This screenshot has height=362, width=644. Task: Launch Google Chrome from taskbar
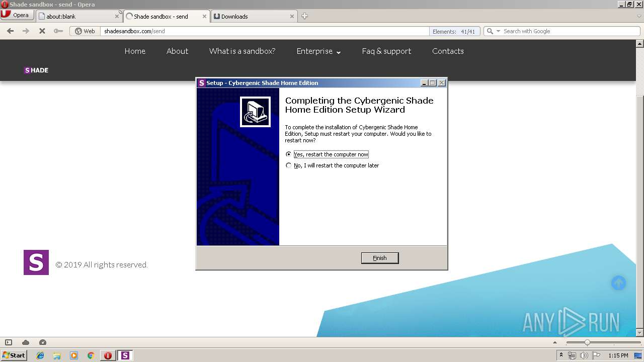click(x=91, y=355)
